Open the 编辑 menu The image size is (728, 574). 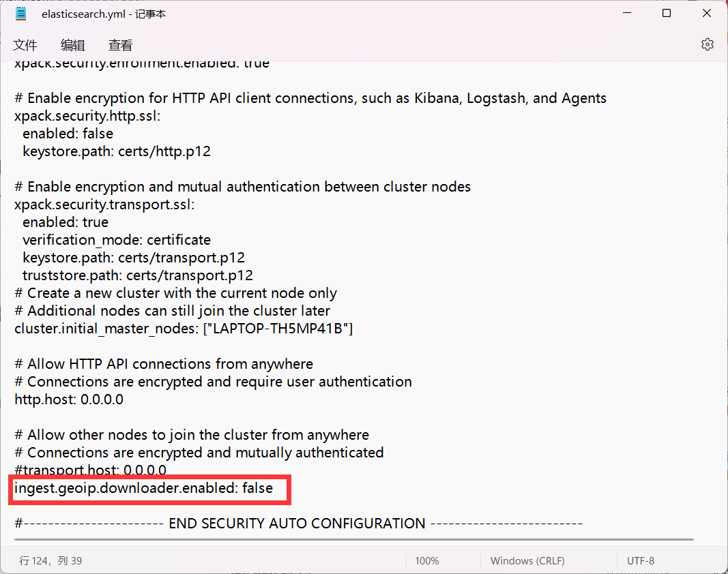click(x=73, y=45)
